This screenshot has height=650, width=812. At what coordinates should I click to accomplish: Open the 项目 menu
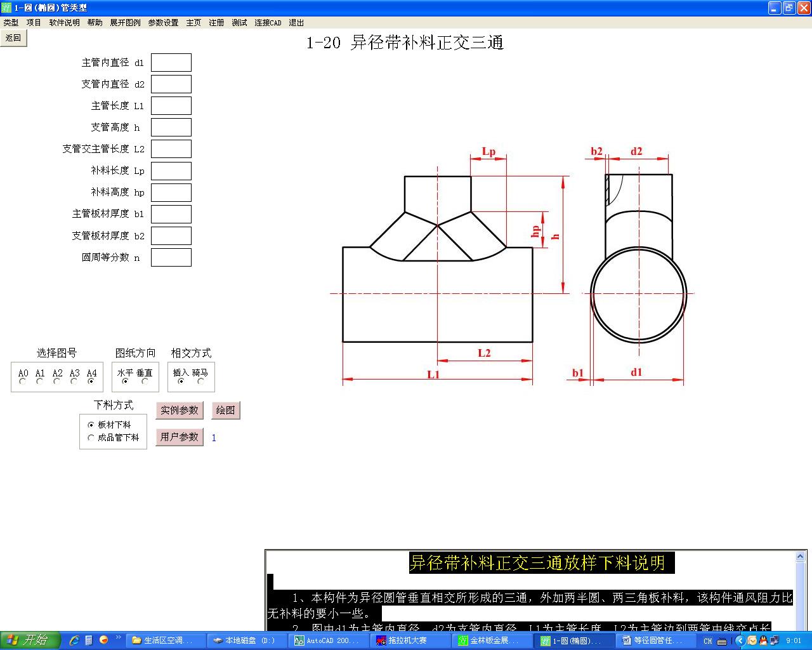(x=34, y=22)
